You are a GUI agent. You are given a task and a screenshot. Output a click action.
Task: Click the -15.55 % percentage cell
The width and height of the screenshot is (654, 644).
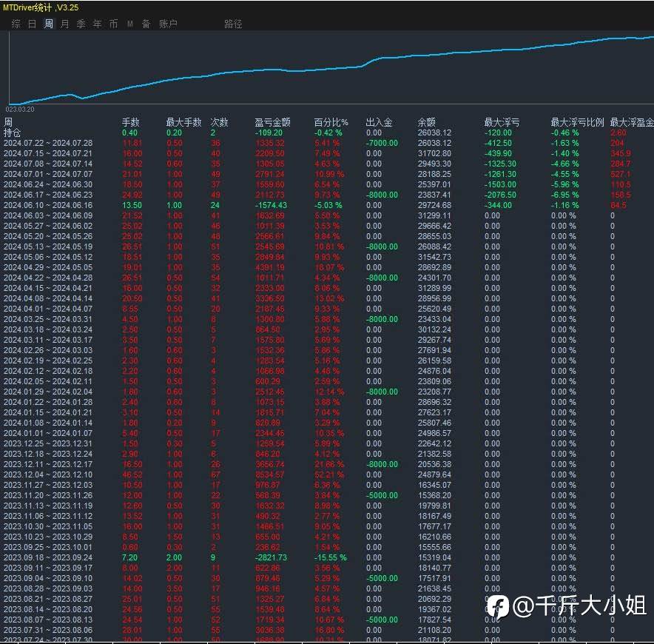click(x=331, y=557)
